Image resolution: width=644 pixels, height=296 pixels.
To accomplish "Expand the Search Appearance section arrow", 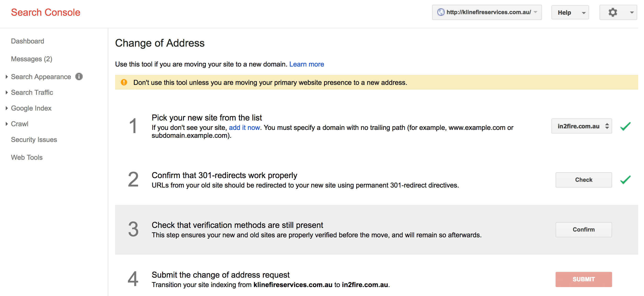I will click(7, 77).
